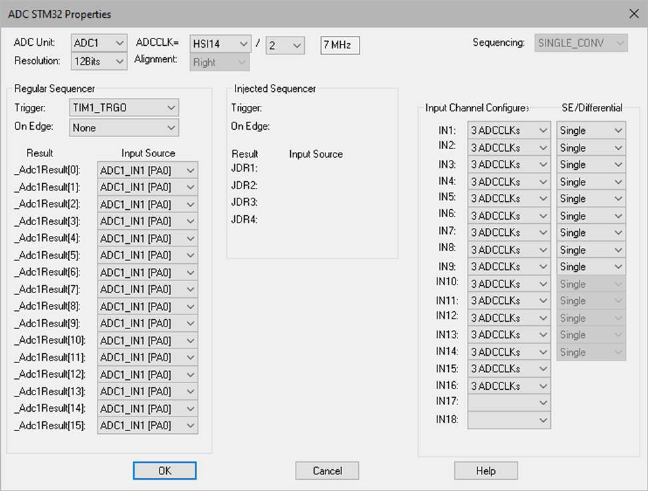Open IN4 sampling time dropdown

coord(509,182)
